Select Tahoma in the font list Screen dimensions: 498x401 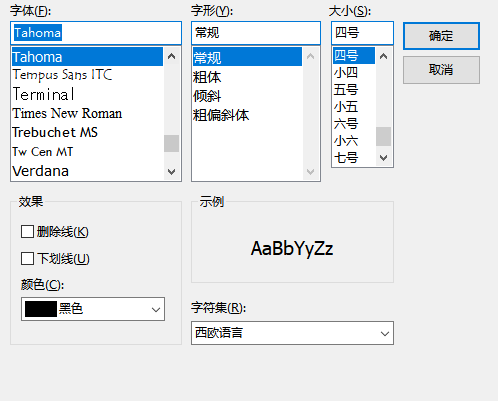pyautogui.click(x=87, y=57)
